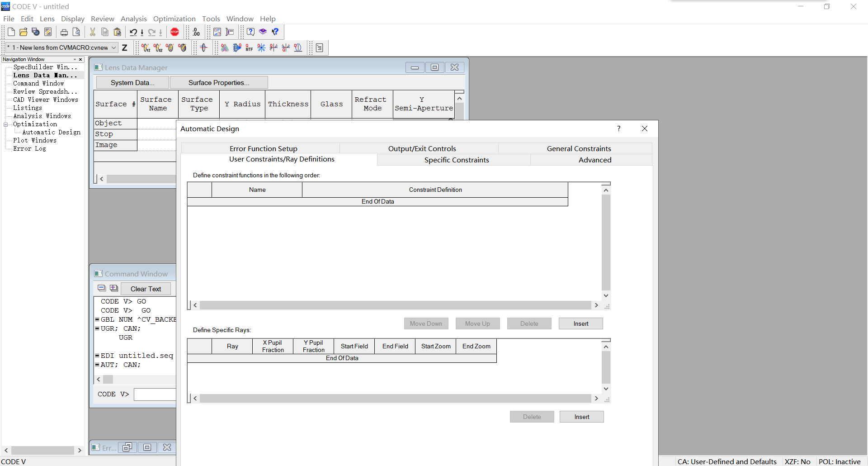Copy selection toolbar icon
868x466 pixels.
click(x=105, y=32)
